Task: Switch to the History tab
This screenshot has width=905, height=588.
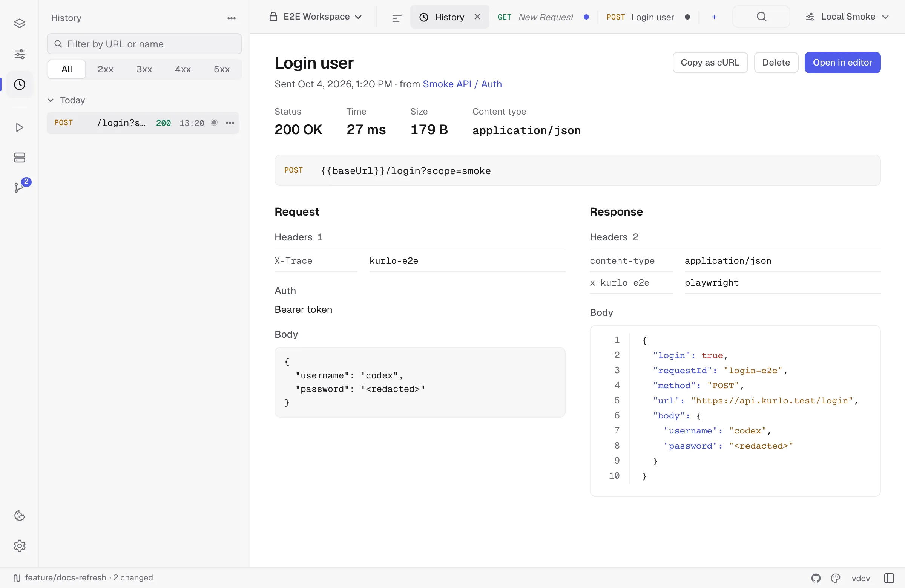Action: point(449,17)
